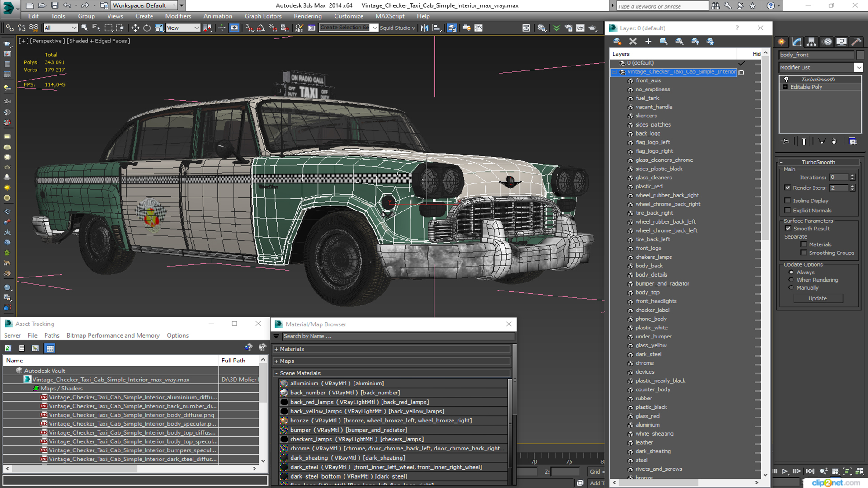The height and width of the screenshot is (488, 868).
Task: Open the selection filter All dropdown
Action: 61,28
